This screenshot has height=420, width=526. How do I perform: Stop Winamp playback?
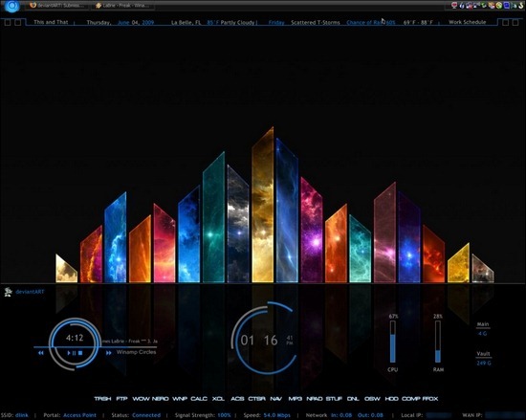80,353
